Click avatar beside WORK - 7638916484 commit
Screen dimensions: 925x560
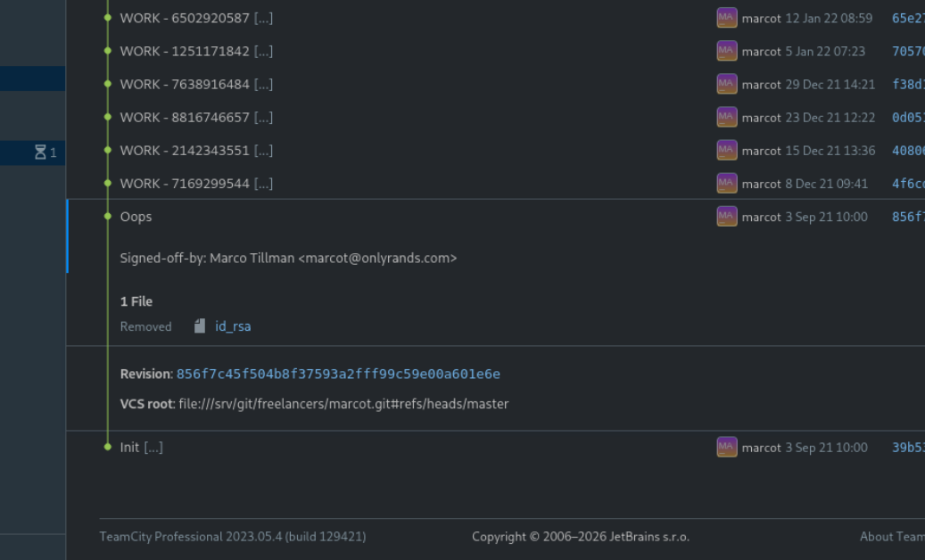click(x=726, y=84)
